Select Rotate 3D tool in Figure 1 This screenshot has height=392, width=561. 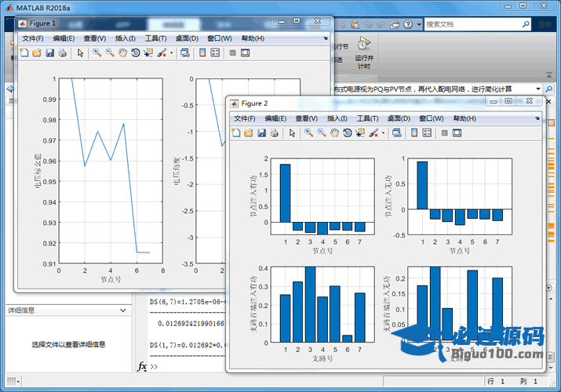click(x=135, y=53)
